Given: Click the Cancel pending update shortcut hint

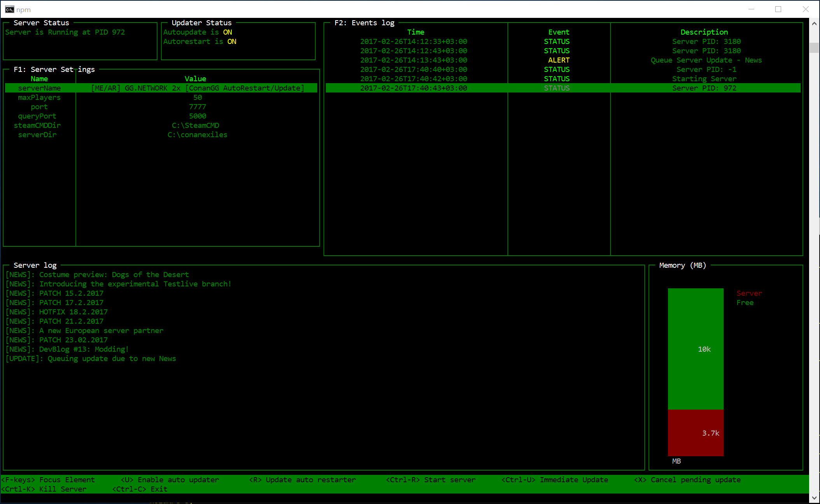Looking at the screenshot, I should (x=687, y=480).
